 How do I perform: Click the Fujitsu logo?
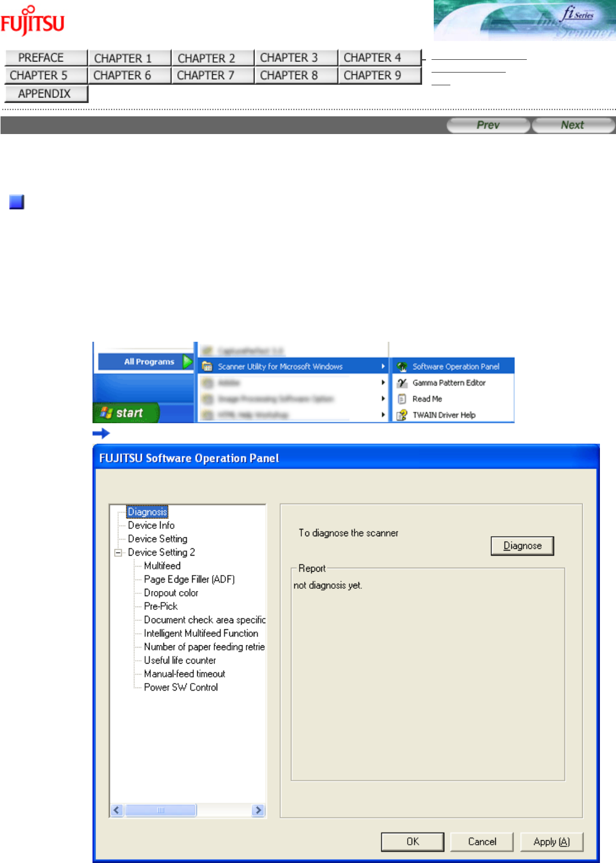point(33,21)
